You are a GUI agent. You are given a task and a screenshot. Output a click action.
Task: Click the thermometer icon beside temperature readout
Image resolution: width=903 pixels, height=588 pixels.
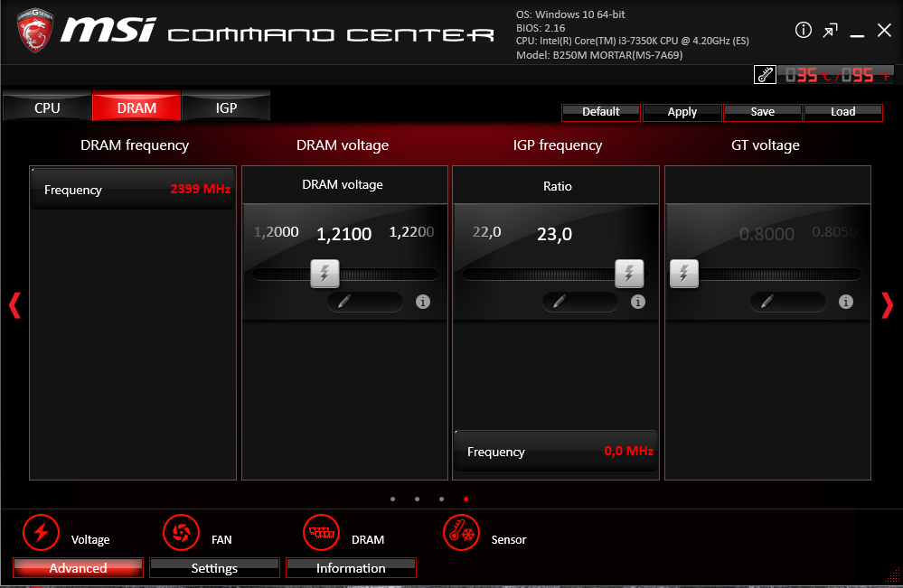(765, 75)
